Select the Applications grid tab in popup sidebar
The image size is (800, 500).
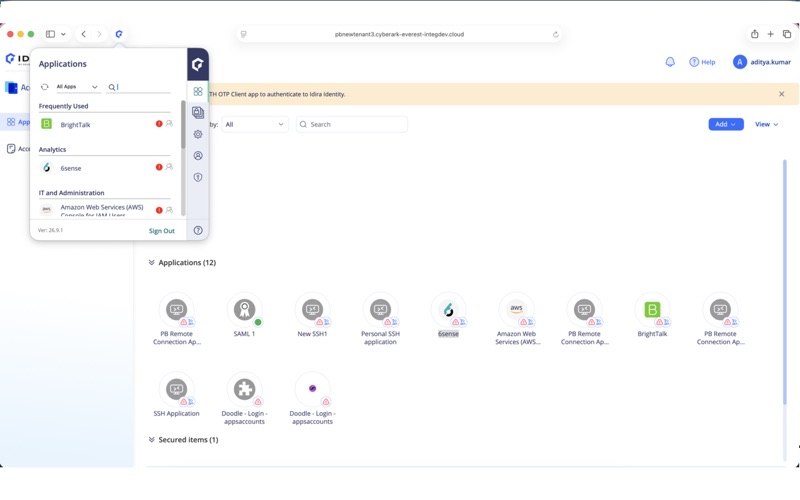coord(198,91)
